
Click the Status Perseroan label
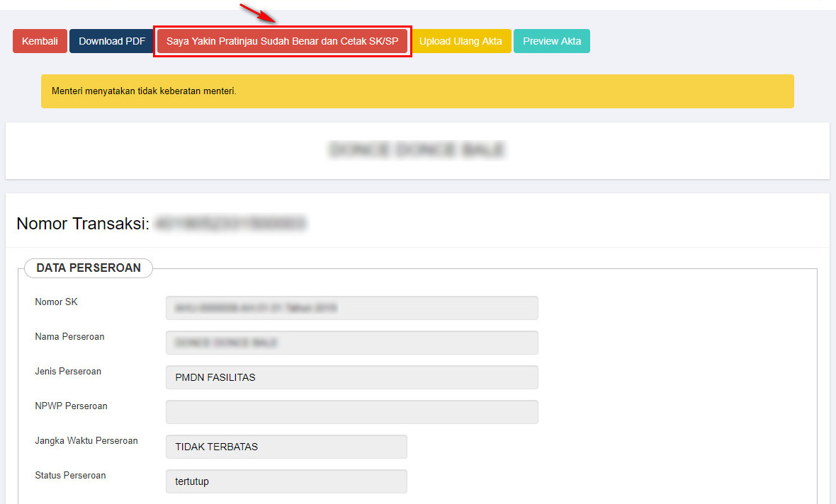(x=70, y=476)
